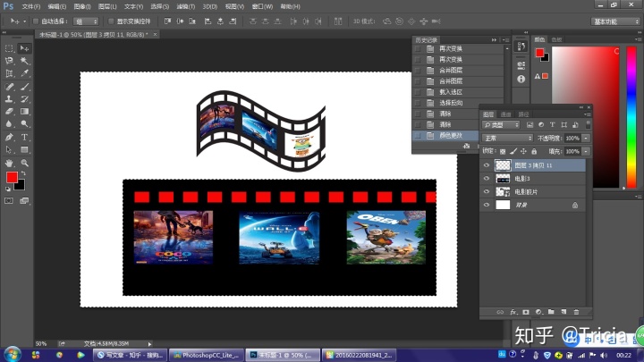Viewport: 644px width, 362px height.
Task: Select the Gradient tool
Action: 25,111
